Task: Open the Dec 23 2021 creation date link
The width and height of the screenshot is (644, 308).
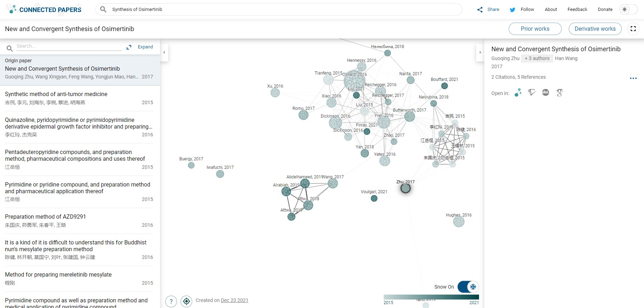Action: (x=235, y=301)
